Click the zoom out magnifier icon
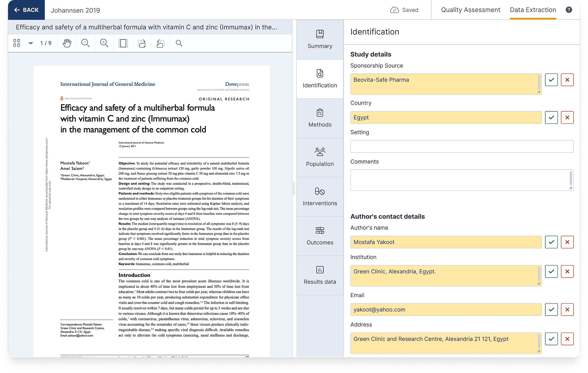This screenshot has width=588, height=373. click(85, 43)
